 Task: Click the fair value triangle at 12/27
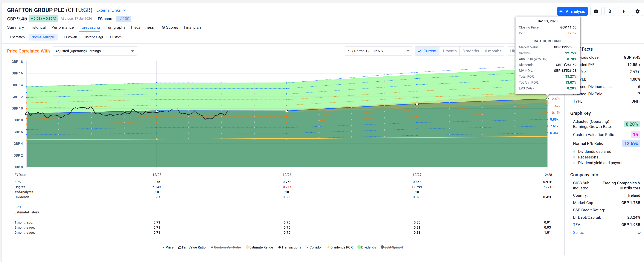tap(417, 104)
